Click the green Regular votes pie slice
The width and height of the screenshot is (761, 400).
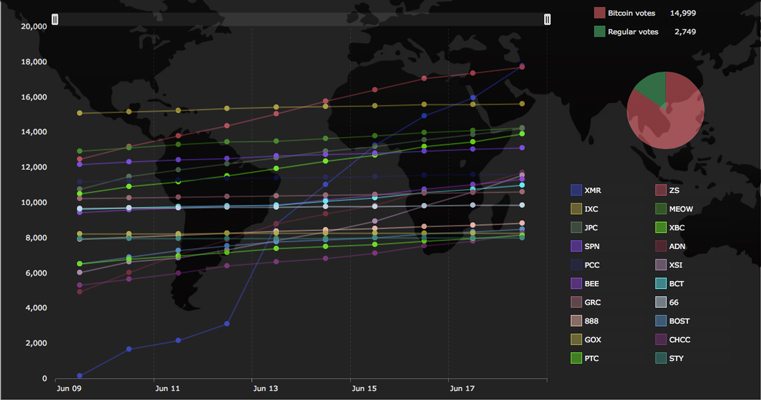tap(653, 87)
